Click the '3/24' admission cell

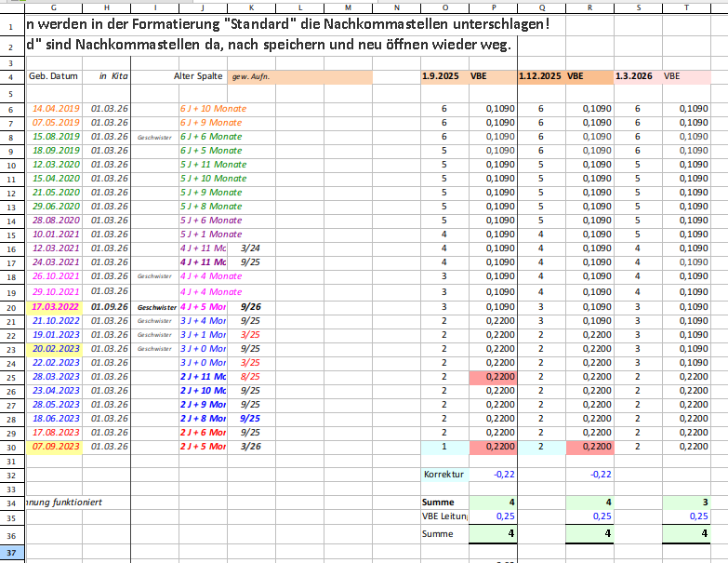pyautogui.click(x=250, y=248)
